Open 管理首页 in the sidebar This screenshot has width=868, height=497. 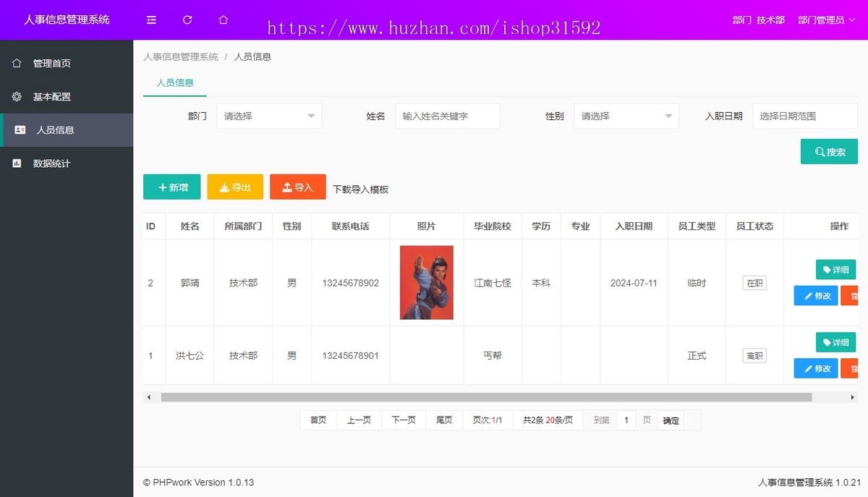(x=67, y=64)
